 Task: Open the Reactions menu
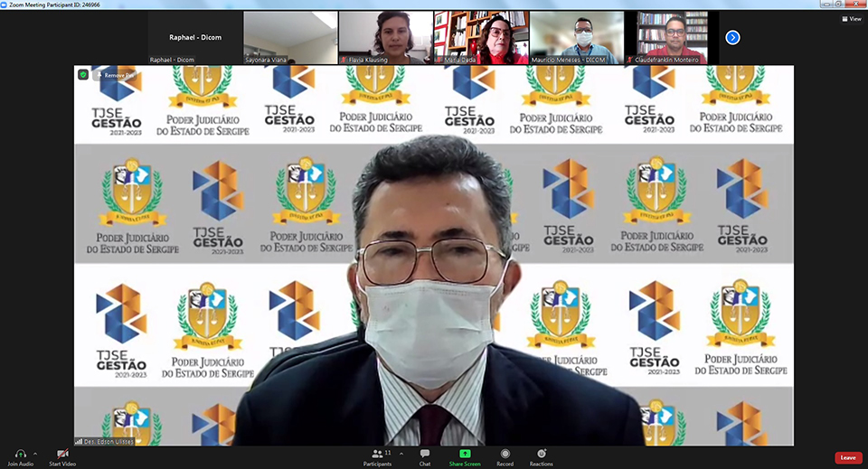541,454
